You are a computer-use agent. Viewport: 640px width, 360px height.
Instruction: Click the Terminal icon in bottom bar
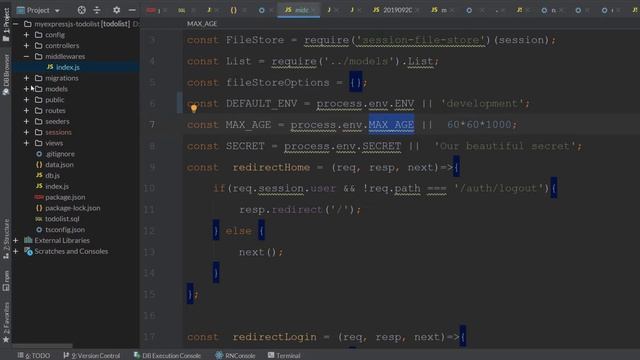click(x=271, y=356)
